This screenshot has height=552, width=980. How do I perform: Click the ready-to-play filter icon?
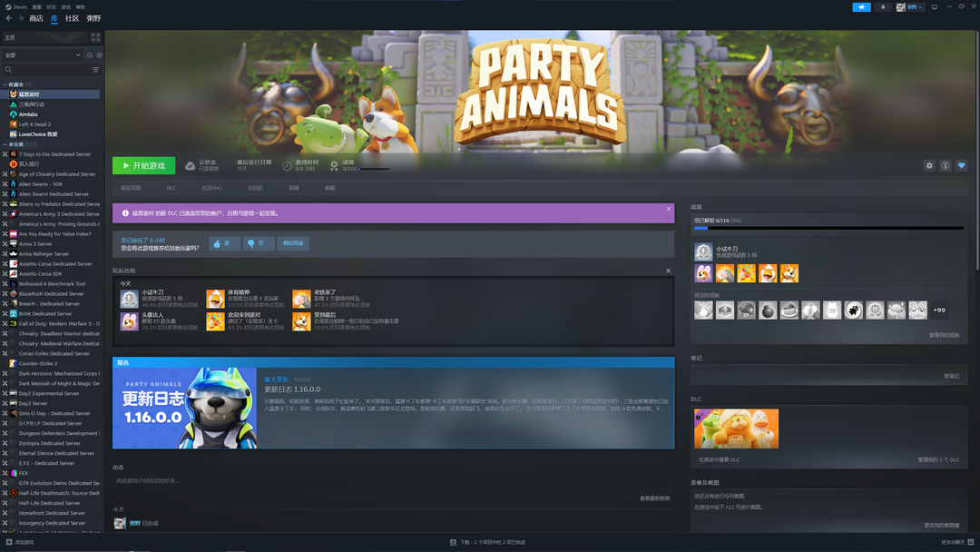(100, 55)
